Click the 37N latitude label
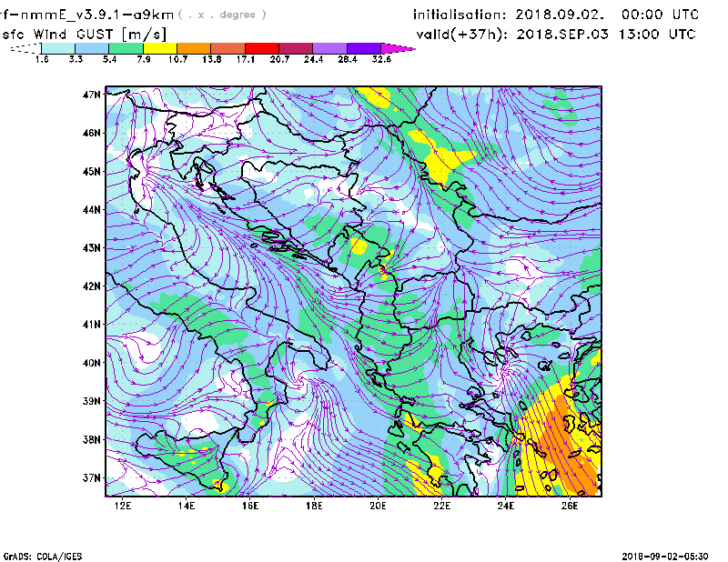The width and height of the screenshot is (728, 562). 92,477
